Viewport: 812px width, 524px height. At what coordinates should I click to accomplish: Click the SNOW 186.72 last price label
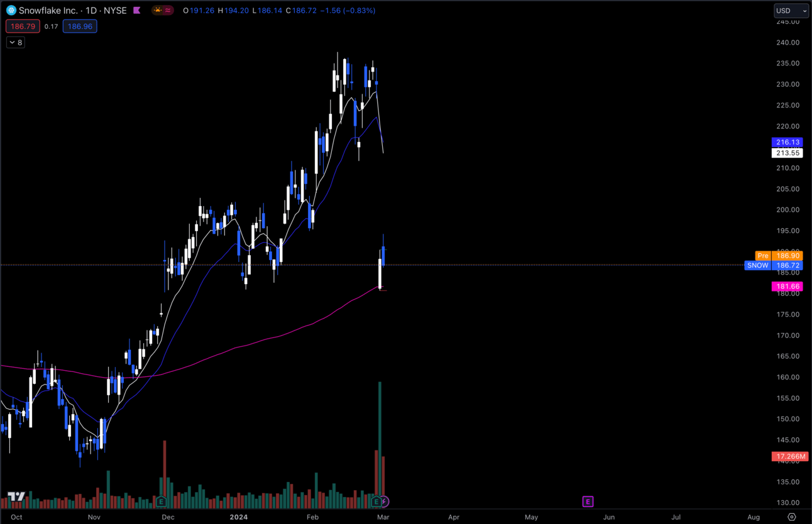774,266
